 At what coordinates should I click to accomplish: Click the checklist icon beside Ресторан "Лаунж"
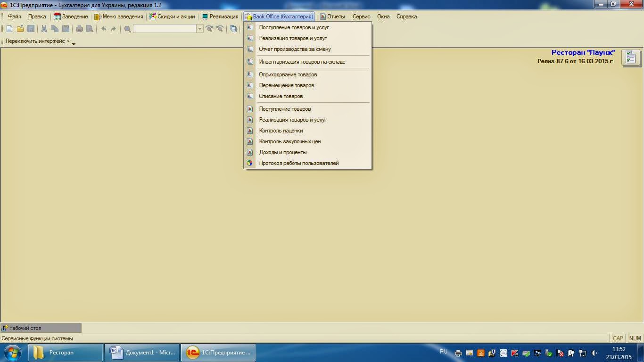(x=631, y=58)
